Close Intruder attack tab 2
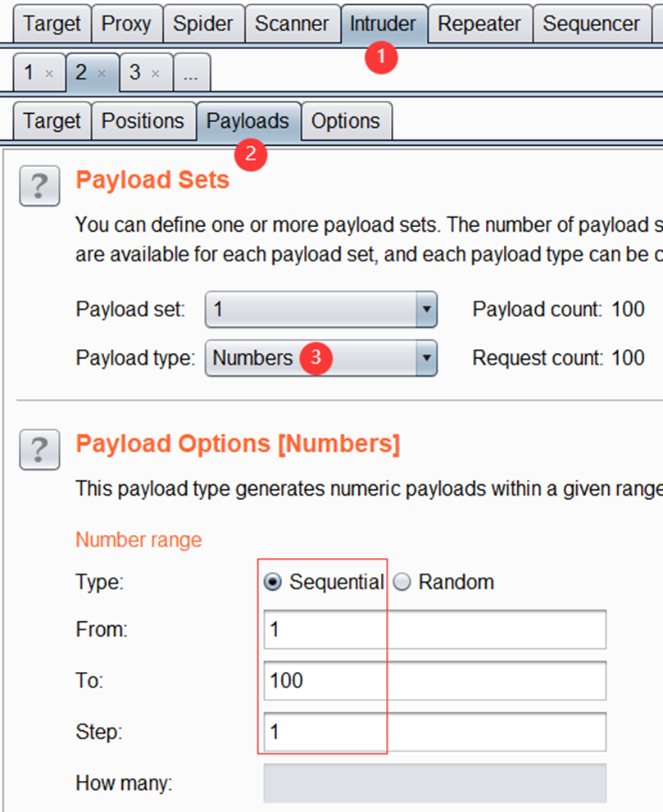 102,74
